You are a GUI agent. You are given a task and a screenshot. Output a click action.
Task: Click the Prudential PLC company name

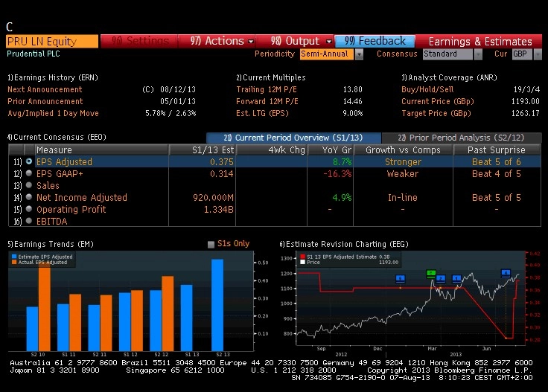[x=34, y=54]
